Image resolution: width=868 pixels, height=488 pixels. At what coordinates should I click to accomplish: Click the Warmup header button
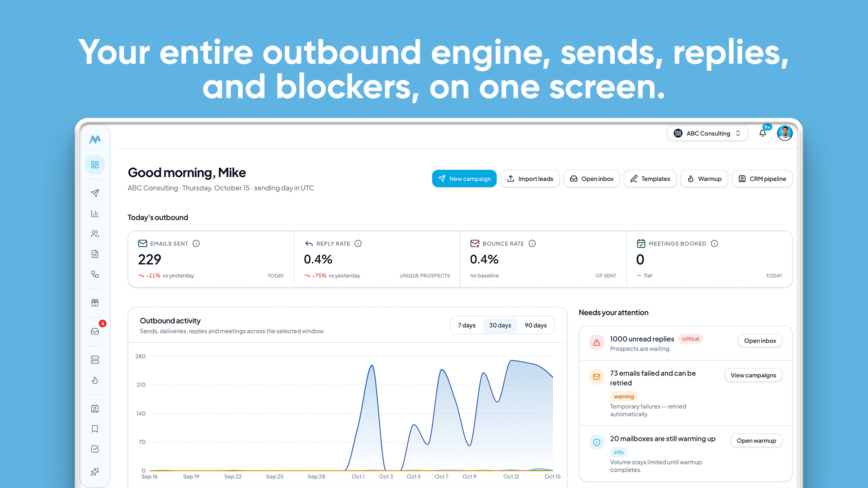(704, 178)
